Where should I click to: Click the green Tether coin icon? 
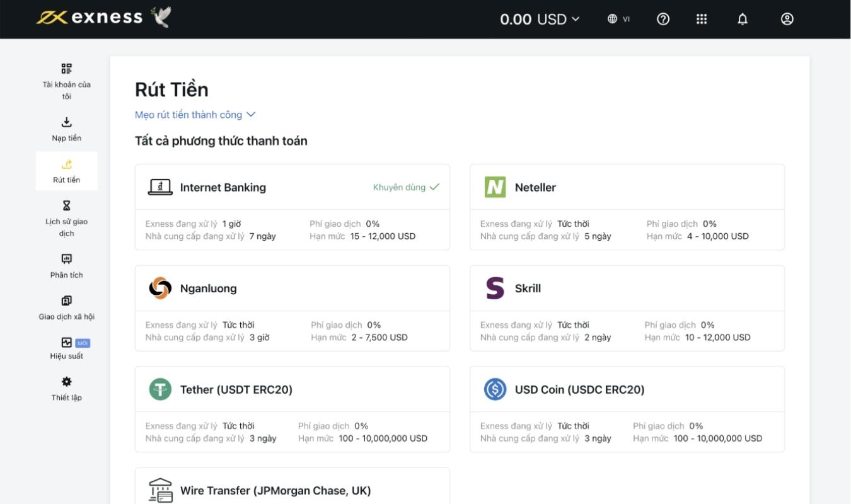tap(160, 389)
